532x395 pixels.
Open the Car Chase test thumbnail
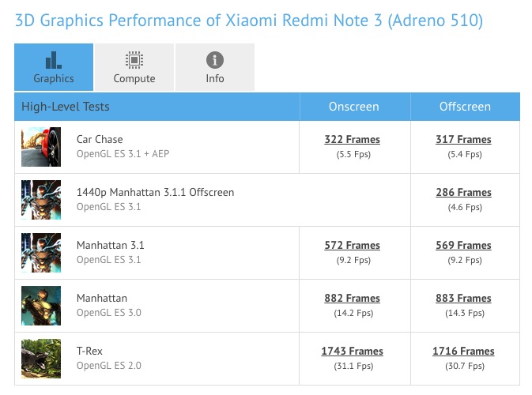[41, 147]
